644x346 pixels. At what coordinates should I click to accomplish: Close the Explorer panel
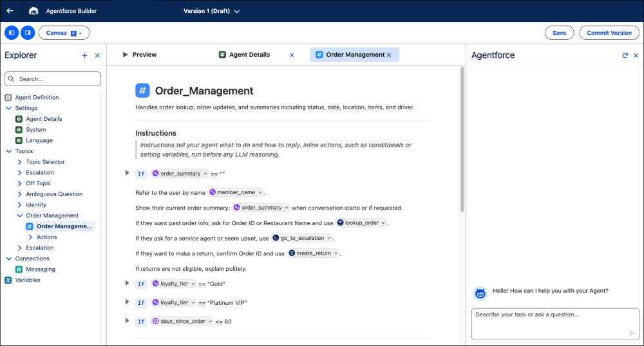pyautogui.click(x=97, y=55)
